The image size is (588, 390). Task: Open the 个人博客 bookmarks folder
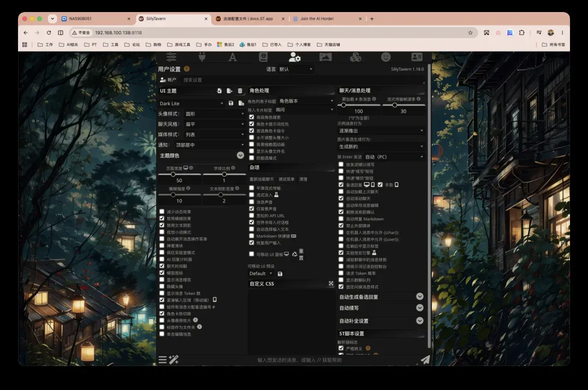[299, 45]
